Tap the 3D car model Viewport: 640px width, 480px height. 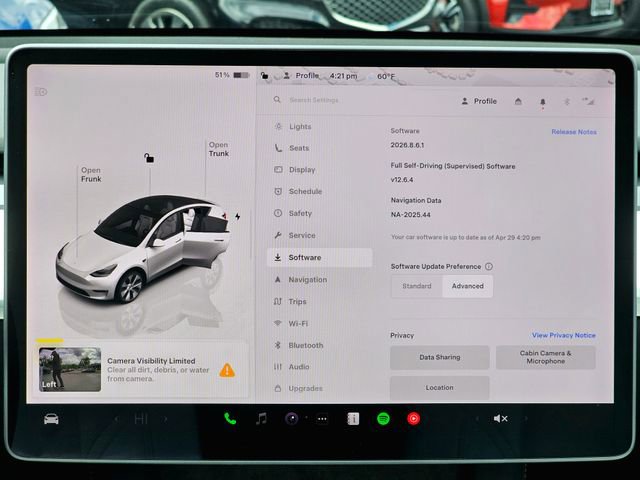143,250
